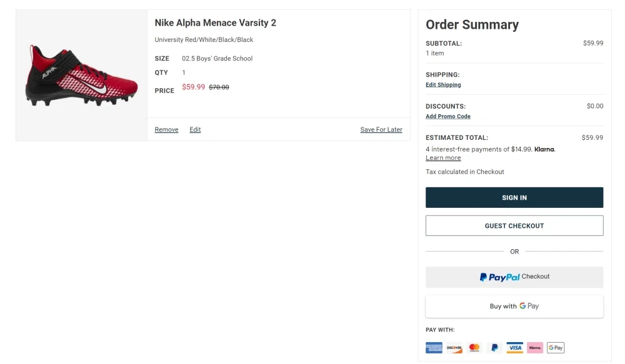This screenshot has height=364, width=625.
Task: Open the Edit Shipping options
Action: [x=443, y=84]
